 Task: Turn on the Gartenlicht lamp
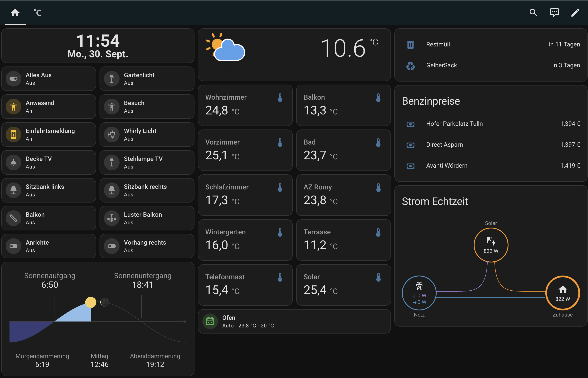(112, 79)
